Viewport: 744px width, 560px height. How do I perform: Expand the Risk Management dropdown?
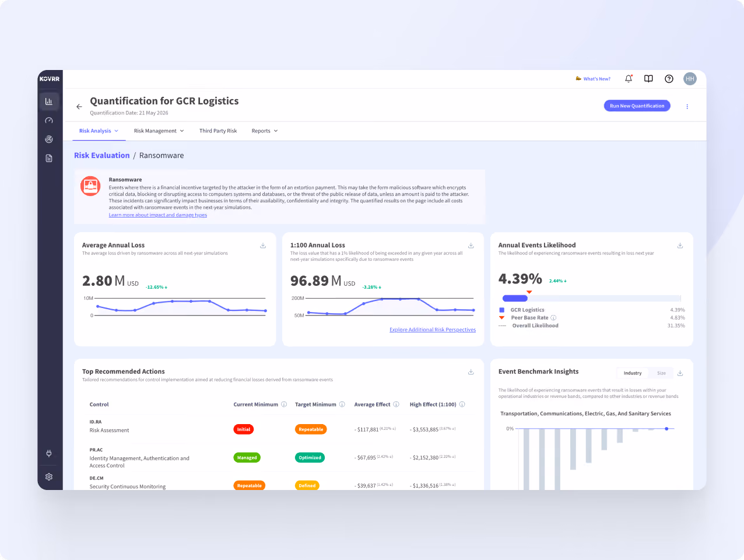pyautogui.click(x=159, y=131)
